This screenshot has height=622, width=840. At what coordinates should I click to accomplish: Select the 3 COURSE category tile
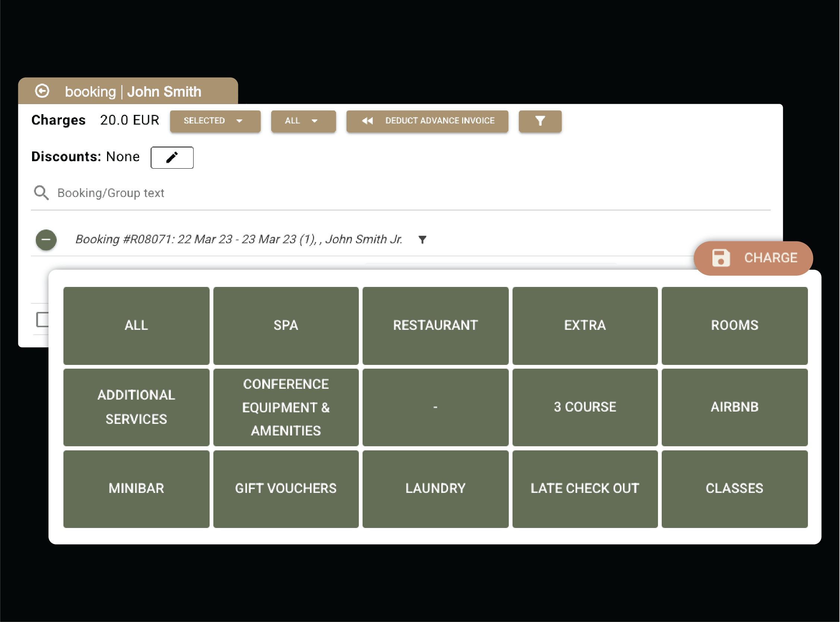pos(584,407)
